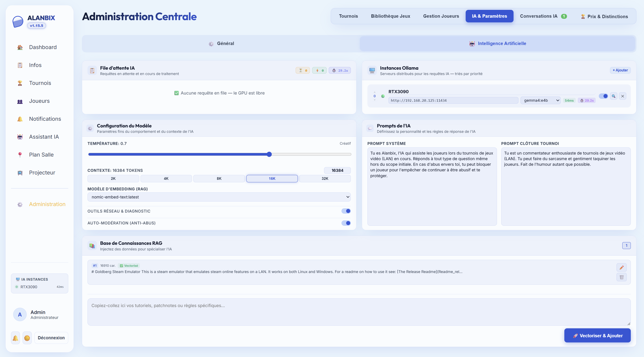
Task: Select the 16K context preset
Action: [272, 179]
